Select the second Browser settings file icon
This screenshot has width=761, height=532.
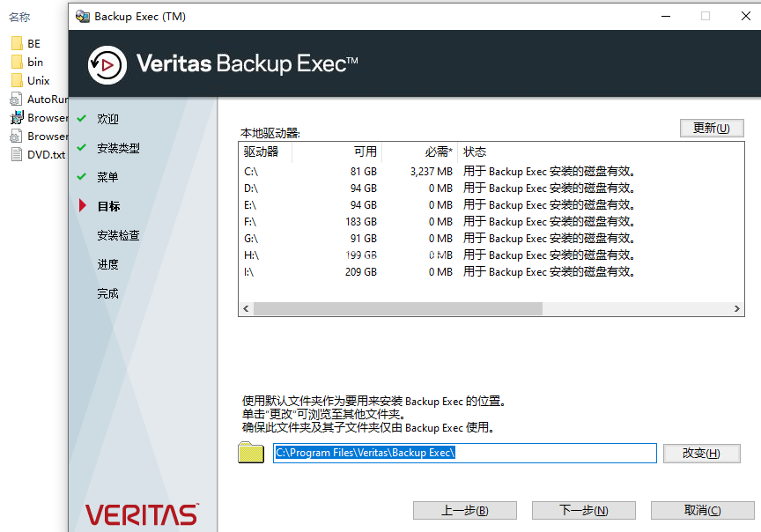point(16,136)
